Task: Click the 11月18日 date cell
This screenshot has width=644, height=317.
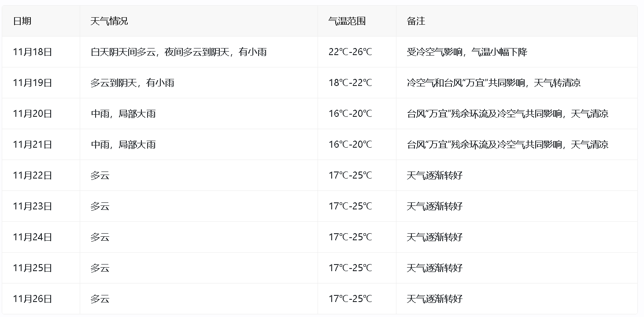Action: point(33,52)
